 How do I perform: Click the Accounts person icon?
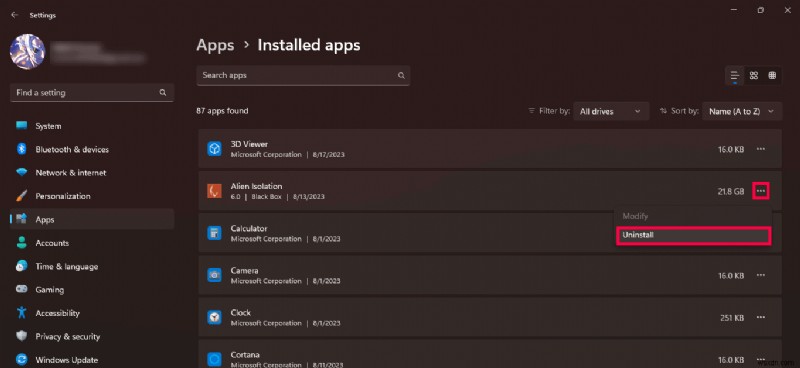[21, 243]
